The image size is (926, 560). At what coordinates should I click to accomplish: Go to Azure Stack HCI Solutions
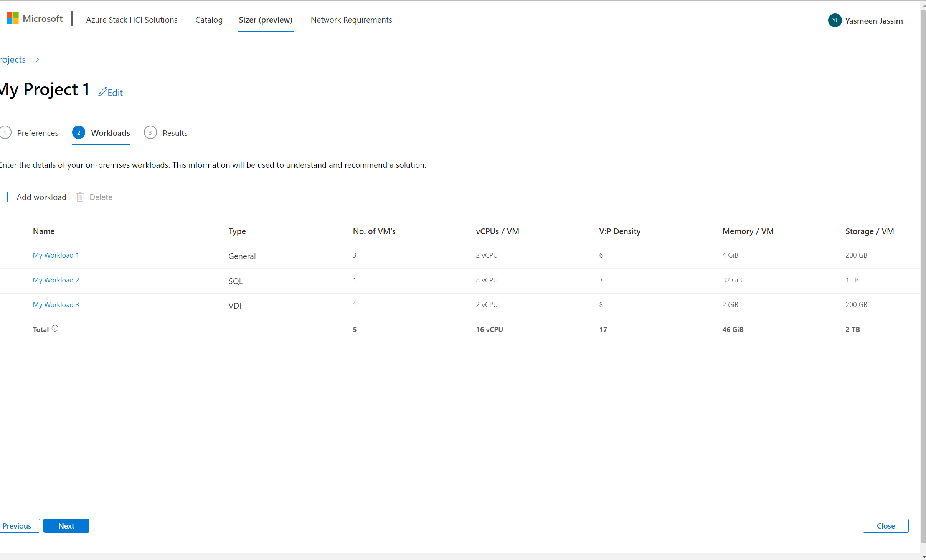pyautogui.click(x=132, y=20)
